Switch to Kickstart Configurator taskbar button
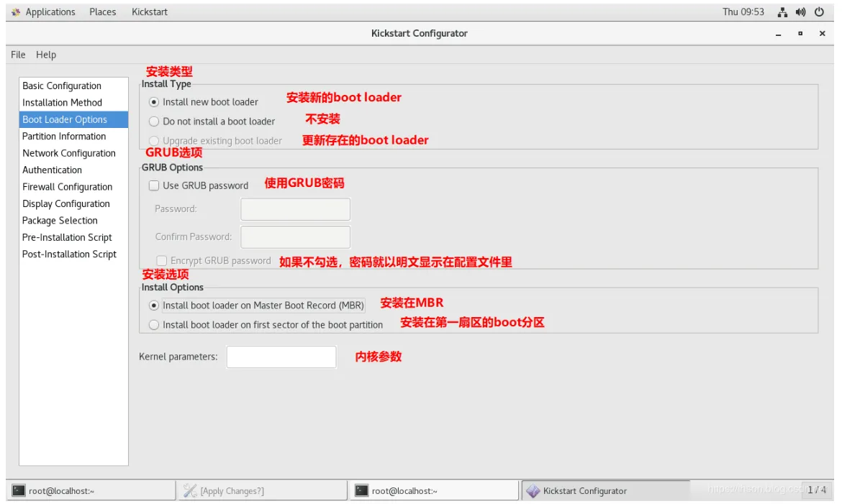This screenshot has height=504, width=842. pyautogui.click(x=605, y=490)
